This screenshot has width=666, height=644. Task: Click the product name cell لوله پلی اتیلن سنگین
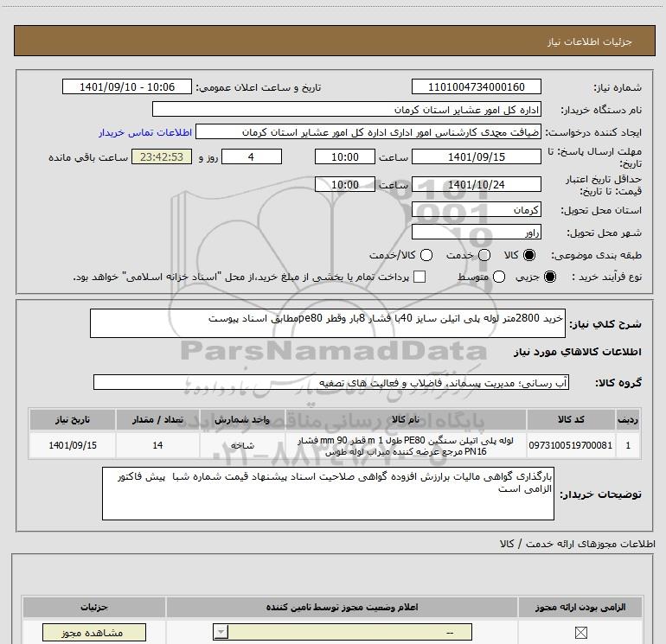point(406,446)
